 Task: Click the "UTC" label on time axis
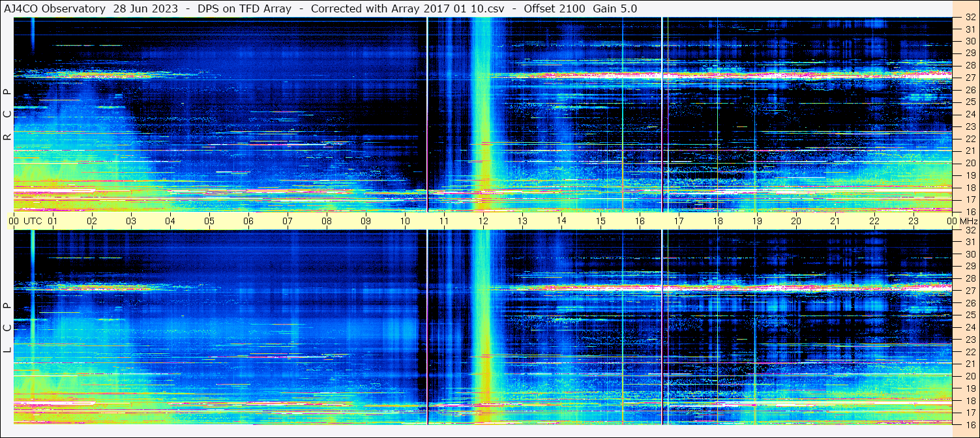[x=33, y=221]
